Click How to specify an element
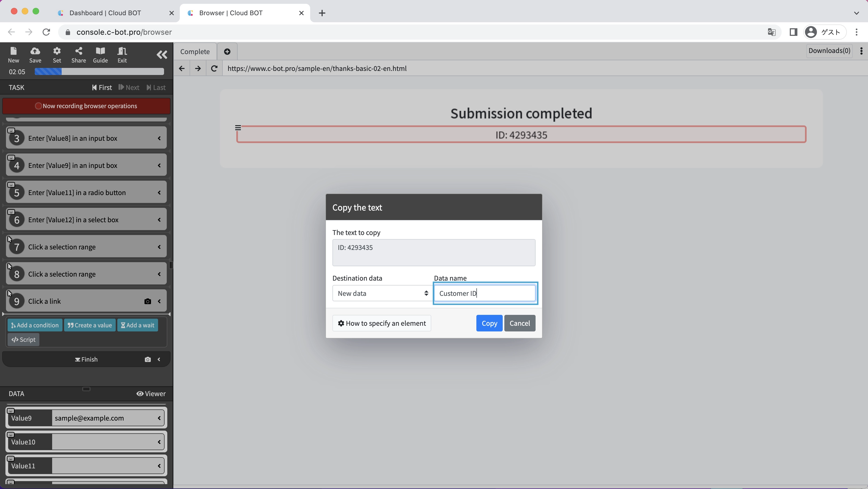 [x=381, y=323]
